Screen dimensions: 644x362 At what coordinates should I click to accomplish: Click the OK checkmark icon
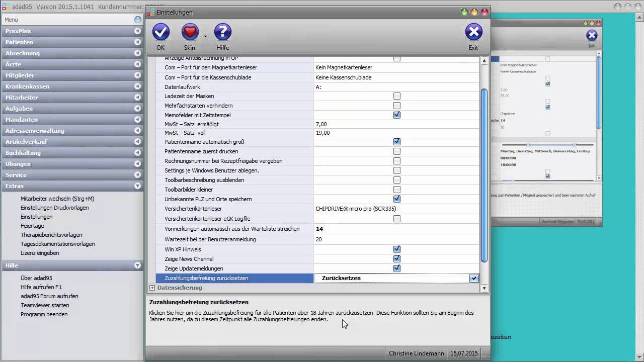(160, 33)
